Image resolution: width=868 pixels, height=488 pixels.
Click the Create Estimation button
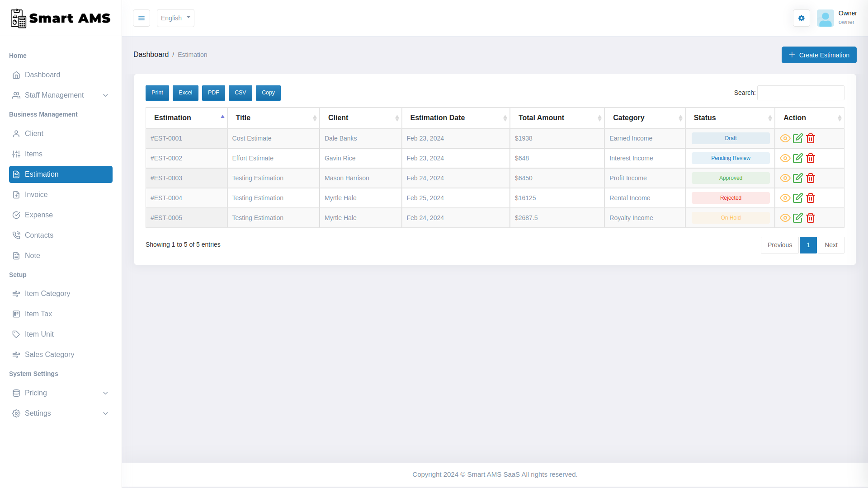[819, 55]
